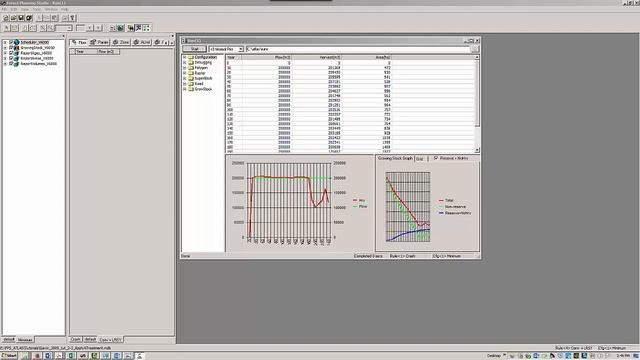The width and height of the screenshot is (640, 360).
Task: Toggle the Reserve + NoHrv checkbox
Action: [436, 158]
